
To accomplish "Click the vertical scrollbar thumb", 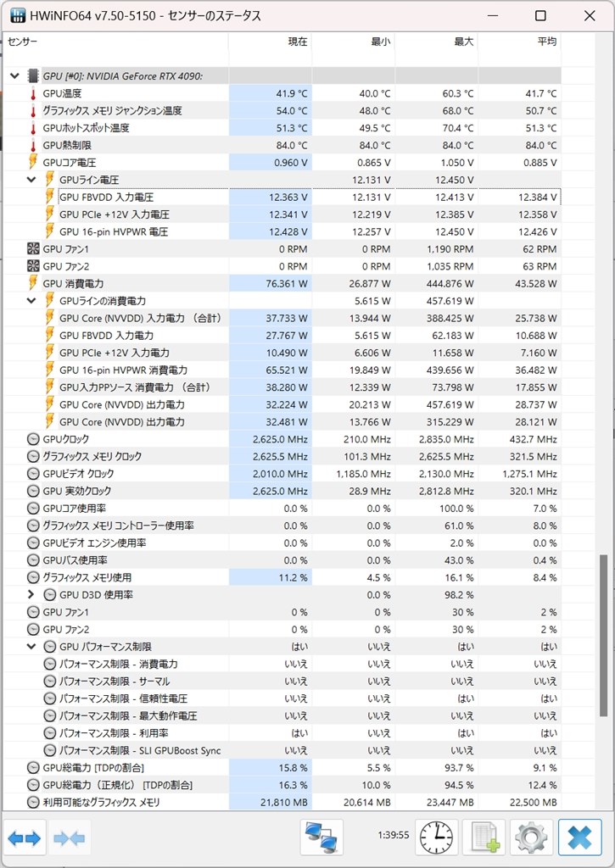I will pos(603,636).
